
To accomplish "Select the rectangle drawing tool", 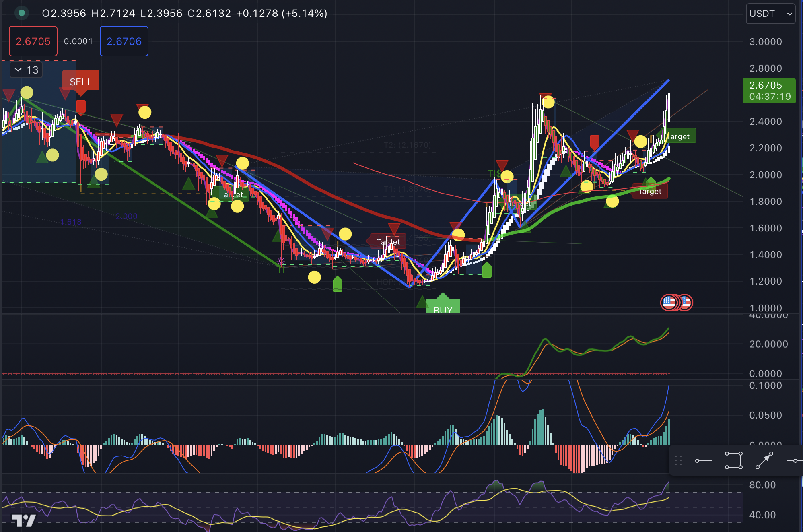I will [733, 460].
